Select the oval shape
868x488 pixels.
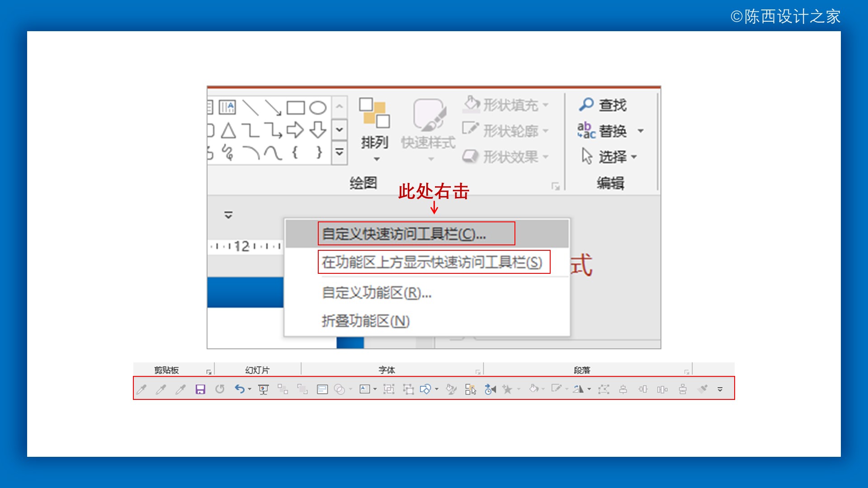pos(318,108)
